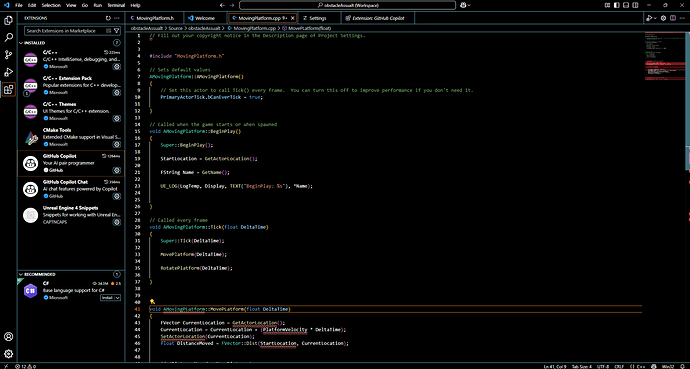Click the command center search box
Viewport: 690px width, 369px height.
348,5
